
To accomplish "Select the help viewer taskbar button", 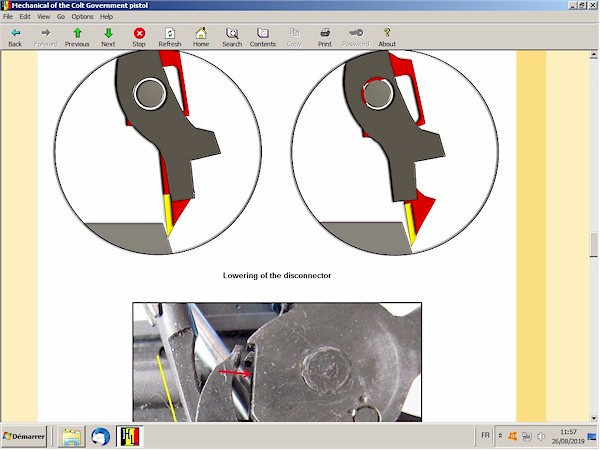I will [x=130, y=436].
